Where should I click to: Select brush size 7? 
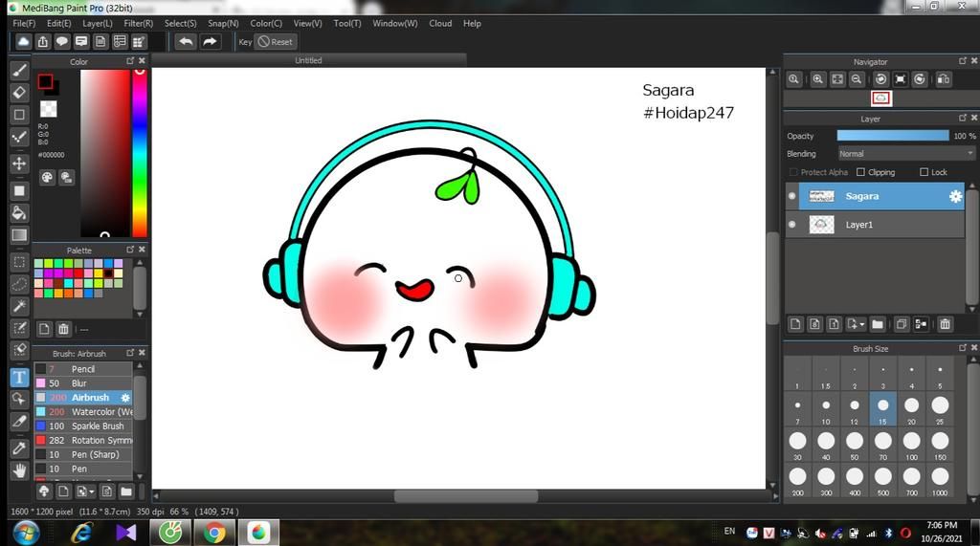coord(797,409)
